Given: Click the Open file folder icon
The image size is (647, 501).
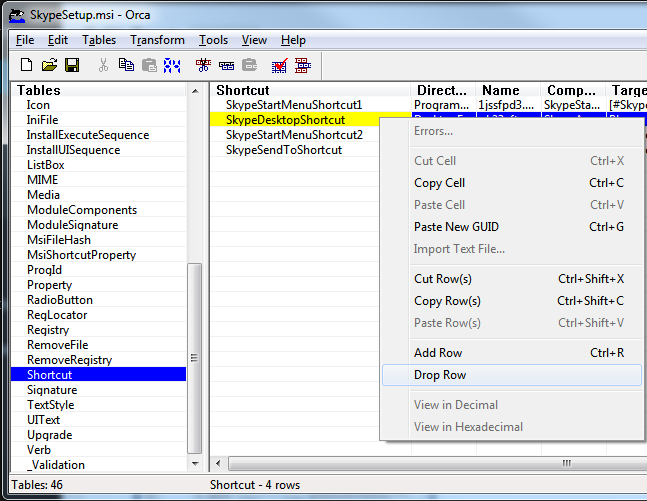Looking at the screenshot, I should coord(50,65).
